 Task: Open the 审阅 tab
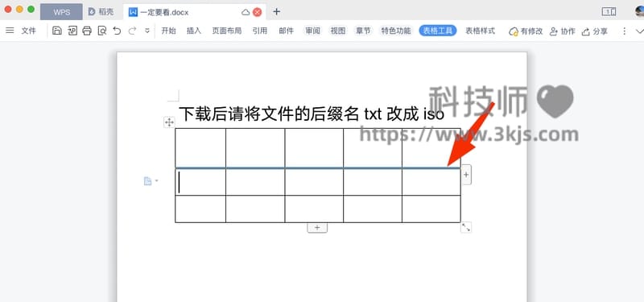(312, 31)
